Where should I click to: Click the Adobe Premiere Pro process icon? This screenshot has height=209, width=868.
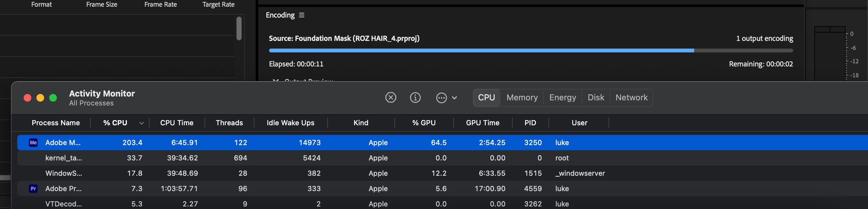coord(33,189)
